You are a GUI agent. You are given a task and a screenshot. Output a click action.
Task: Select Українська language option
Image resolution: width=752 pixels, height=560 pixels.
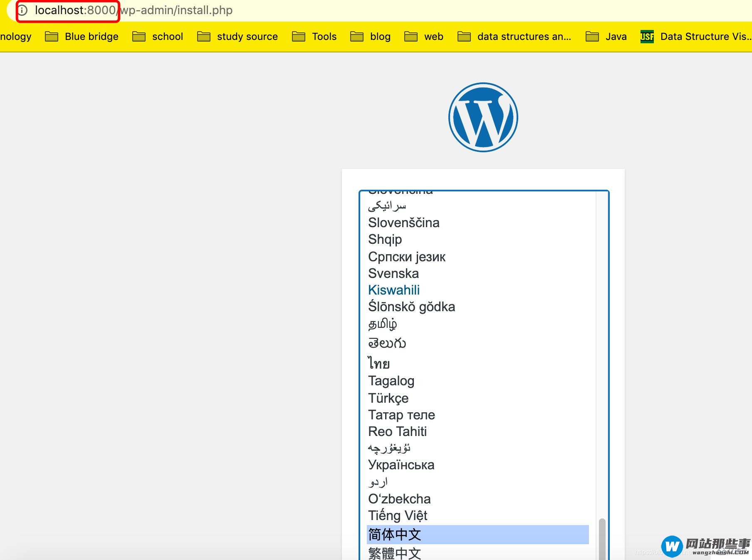[x=477, y=465]
